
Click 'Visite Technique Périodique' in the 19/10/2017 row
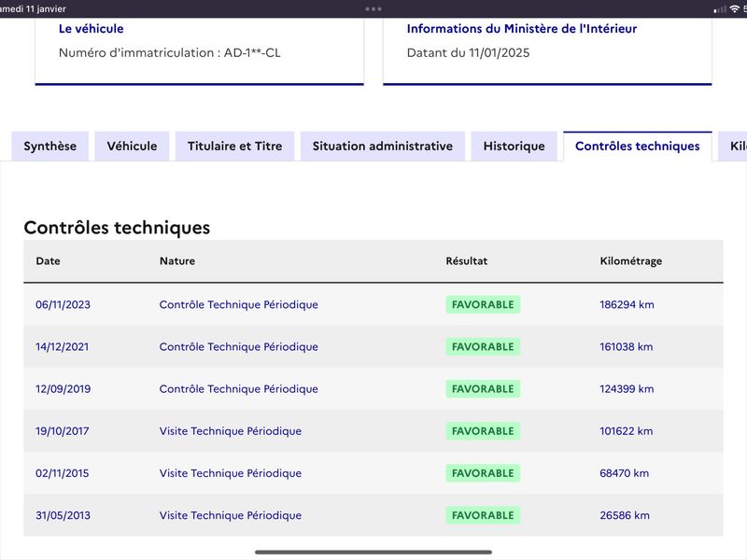231,431
